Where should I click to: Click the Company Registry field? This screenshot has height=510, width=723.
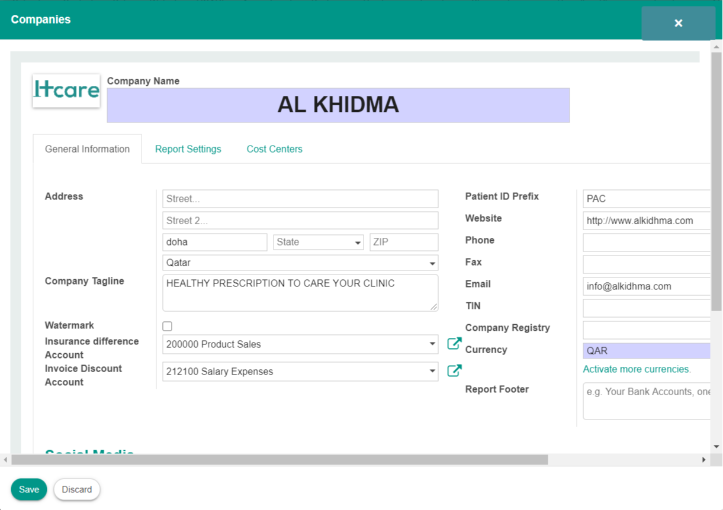click(x=646, y=330)
